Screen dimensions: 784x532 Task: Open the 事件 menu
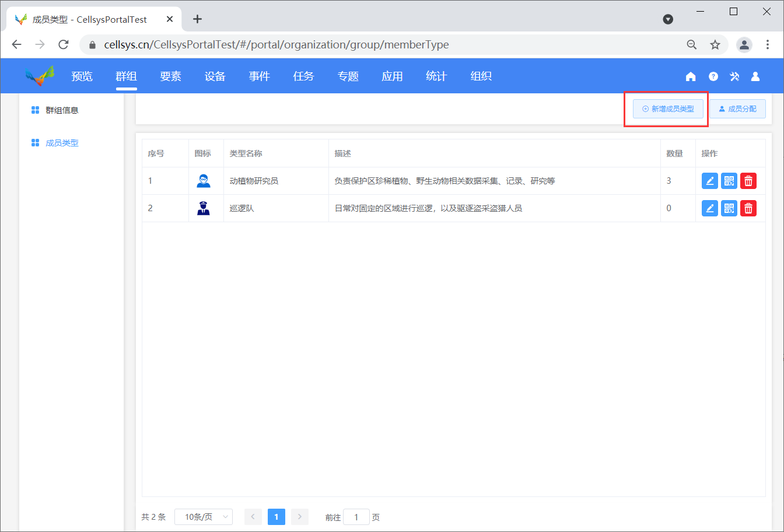tap(260, 76)
